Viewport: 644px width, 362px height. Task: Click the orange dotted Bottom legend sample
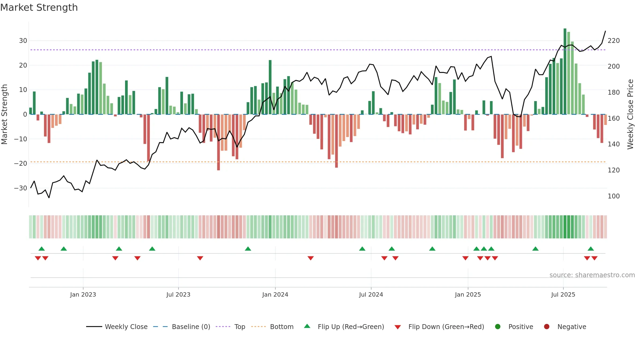point(258,327)
